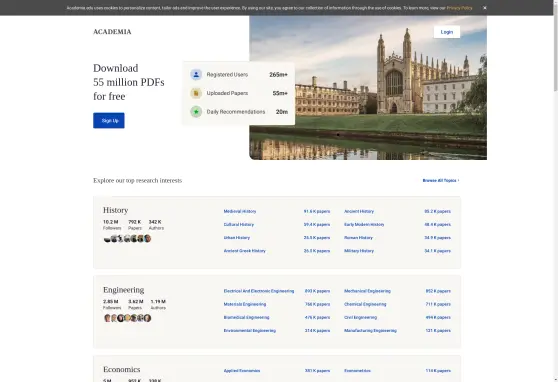558x382 pixels.
Task: Click the blue Sign Up button
Action: [x=109, y=121]
